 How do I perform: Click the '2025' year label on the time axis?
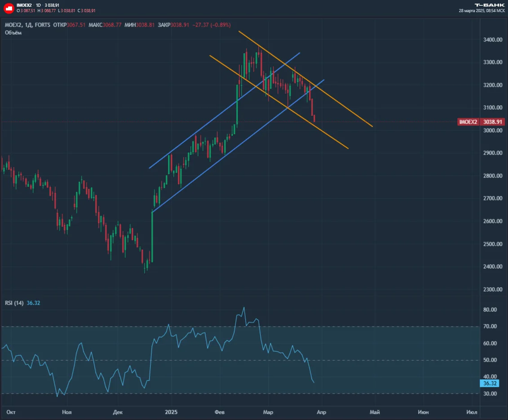pyautogui.click(x=171, y=412)
